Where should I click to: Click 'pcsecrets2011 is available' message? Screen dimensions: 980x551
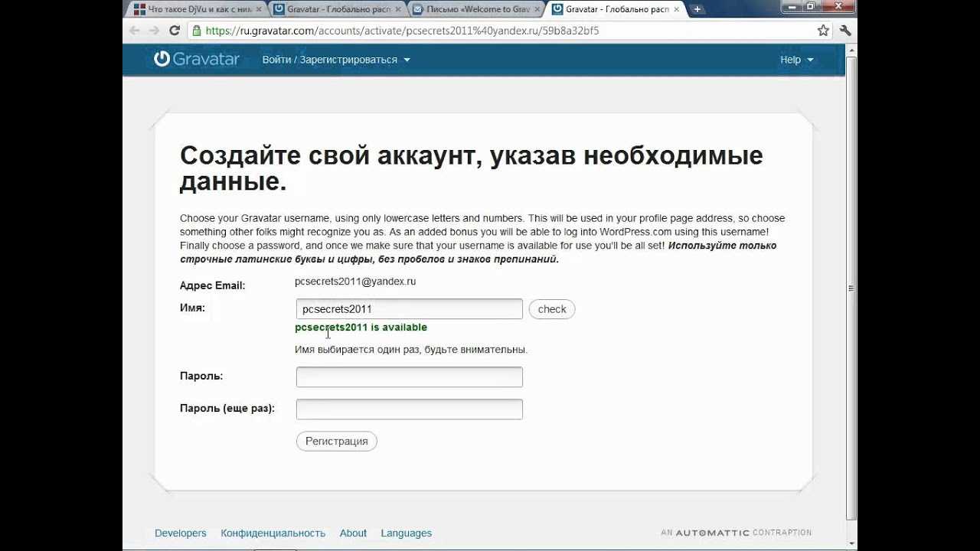point(361,328)
